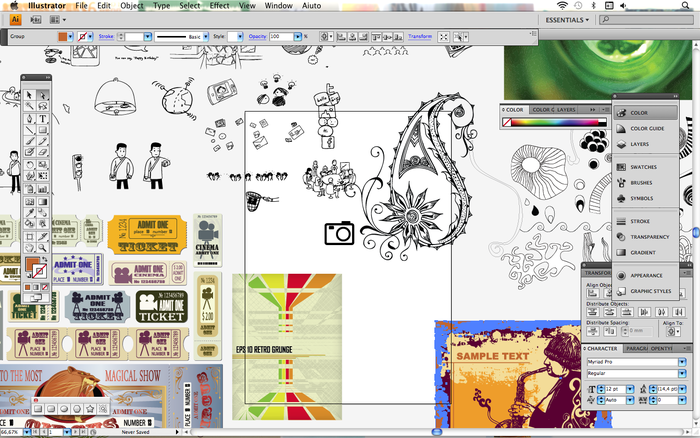Select the Artboard tool
This screenshot has height=438, width=700.
(x=29, y=237)
